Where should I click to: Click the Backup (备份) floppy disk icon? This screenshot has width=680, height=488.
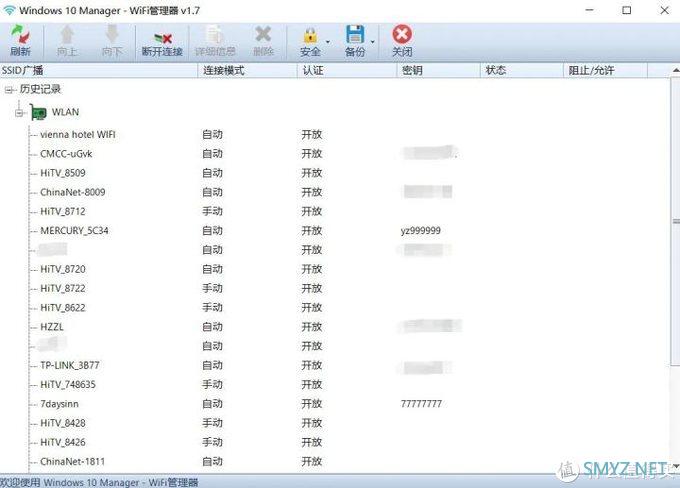tap(355, 34)
